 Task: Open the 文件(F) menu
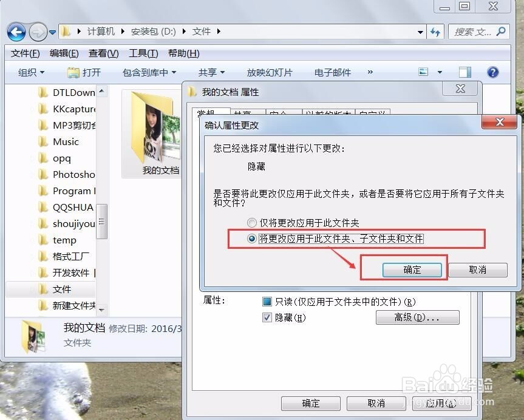point(25,53)
